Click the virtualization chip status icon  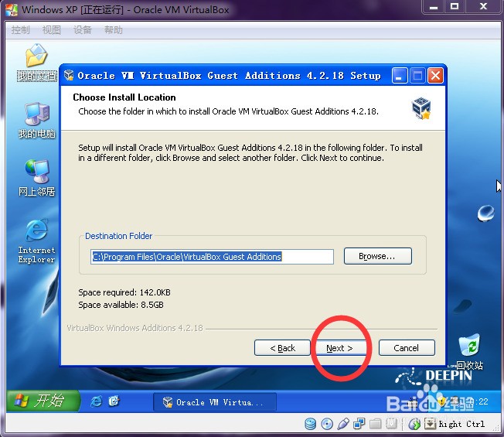click(x=391, y=424)
